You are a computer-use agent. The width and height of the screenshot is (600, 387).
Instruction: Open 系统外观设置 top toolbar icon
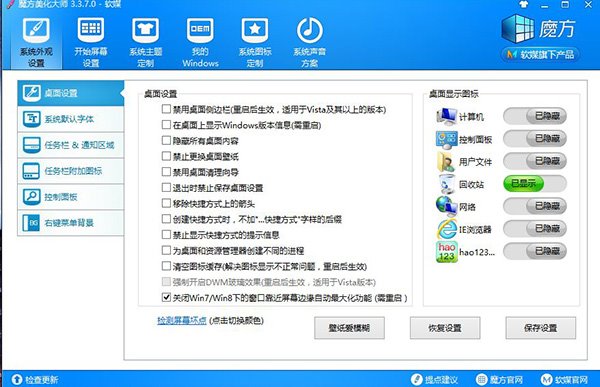tap(36, 42)
